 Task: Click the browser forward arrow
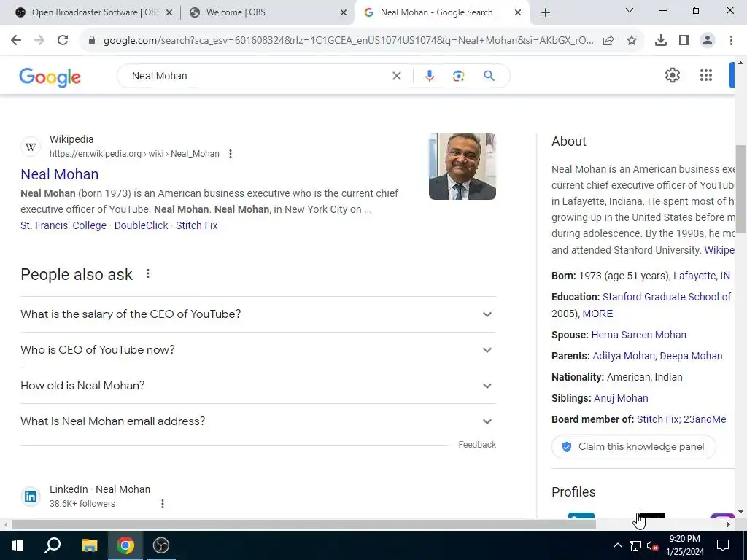39,41
